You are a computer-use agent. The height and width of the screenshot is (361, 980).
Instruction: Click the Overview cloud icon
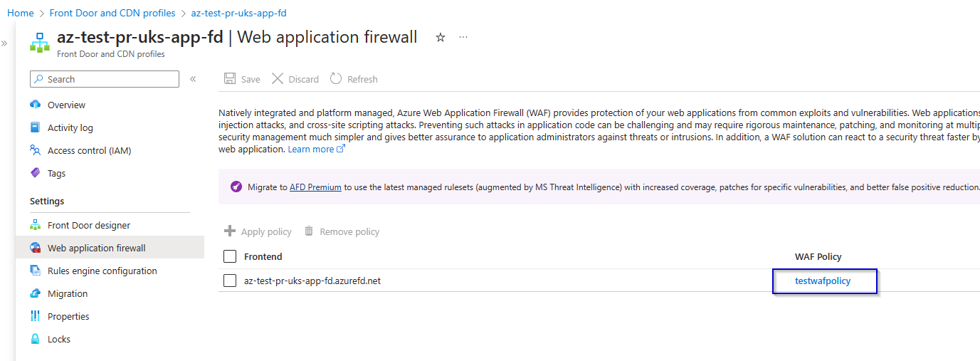[36, 105]
